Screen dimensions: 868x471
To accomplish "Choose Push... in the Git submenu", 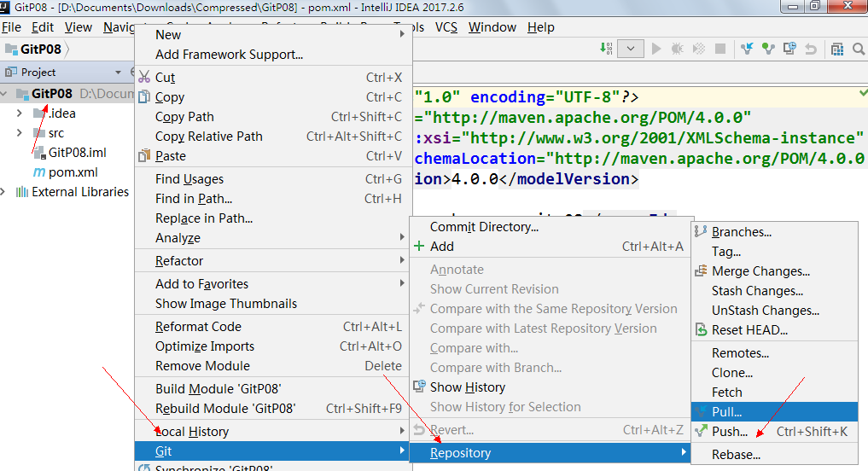I will tap(730, 432).
